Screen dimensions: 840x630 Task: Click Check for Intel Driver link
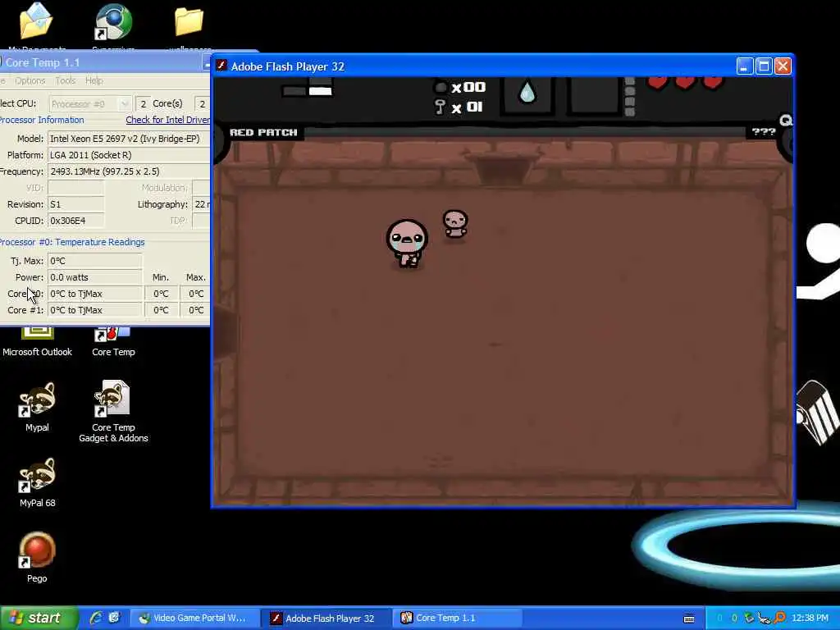tap(167, 120)
